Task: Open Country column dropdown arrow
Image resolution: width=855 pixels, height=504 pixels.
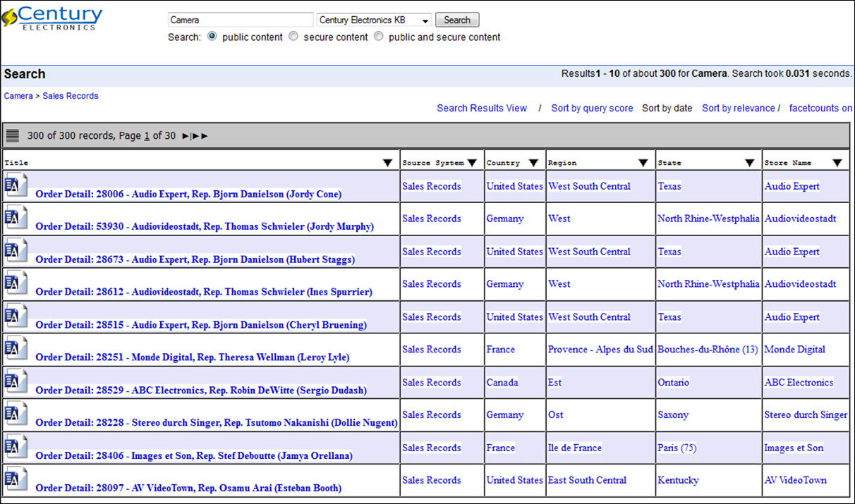Action: (x=534, y=163)
